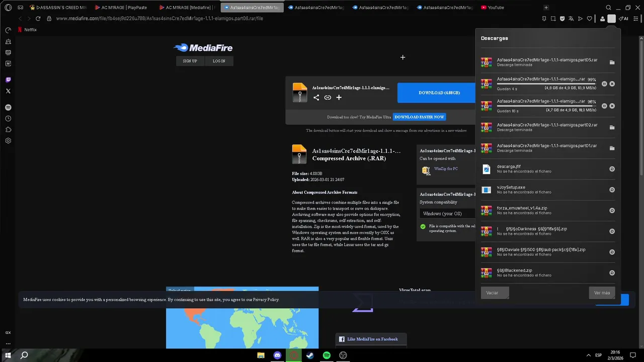Open History clock icon in sidebar
The height and width of the screenshot is (362, 644).
point(8,119)
